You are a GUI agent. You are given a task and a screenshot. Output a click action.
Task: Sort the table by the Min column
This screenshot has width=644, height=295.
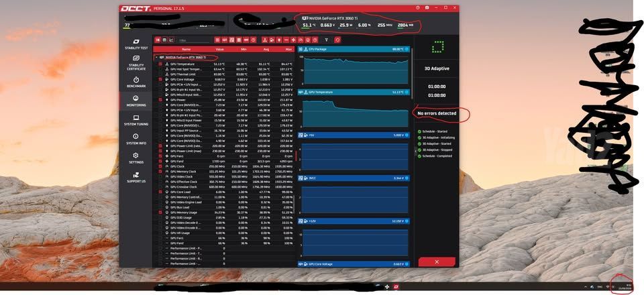(x=244, y=49)
